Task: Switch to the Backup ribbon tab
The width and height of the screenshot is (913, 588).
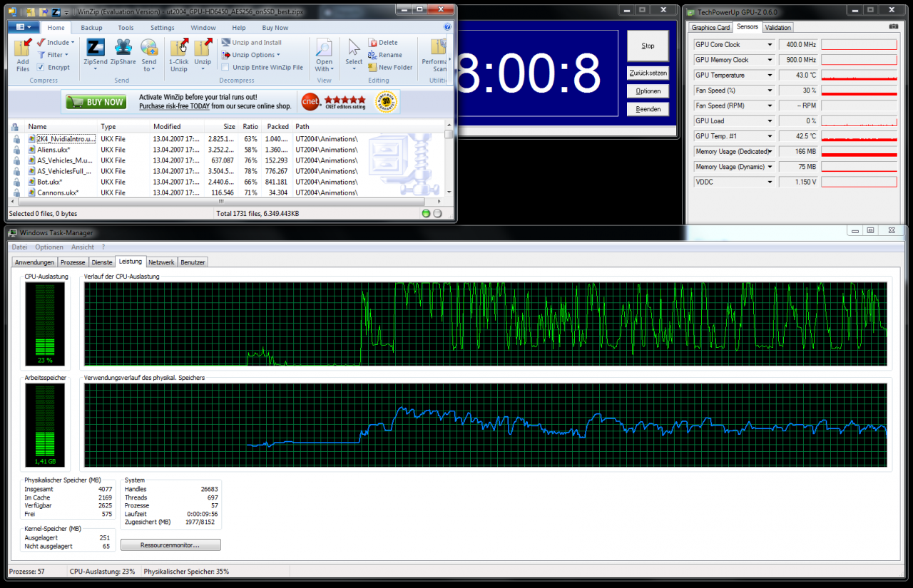Action: click(91, 28)
